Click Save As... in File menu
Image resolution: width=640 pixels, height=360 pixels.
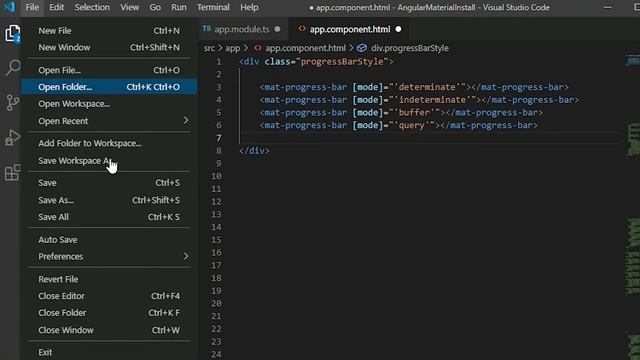109,200
